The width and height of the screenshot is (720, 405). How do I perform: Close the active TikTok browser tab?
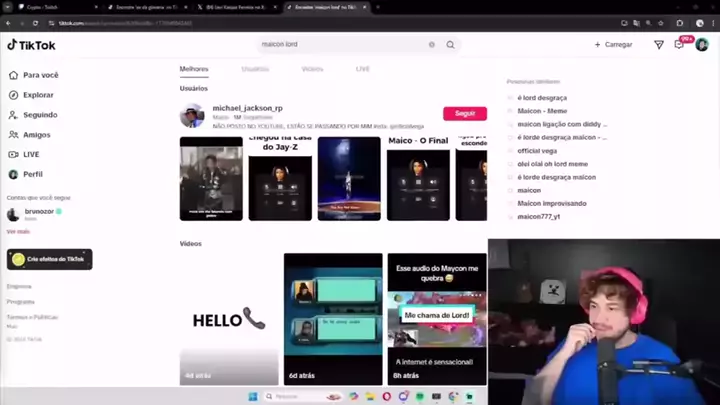pos(365,7)
